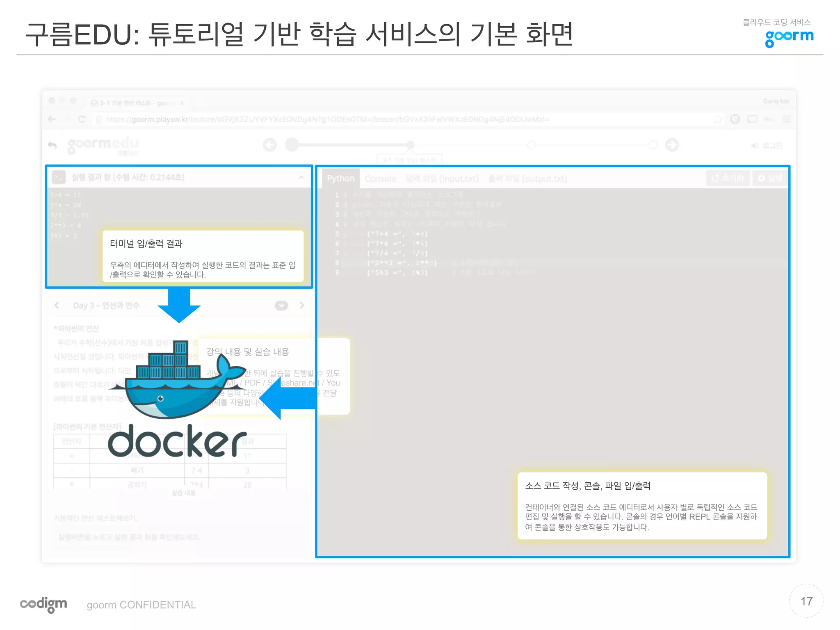Open the Day 3 lesson dropdown
Screen dimensions: 840x630
[281, 306]
